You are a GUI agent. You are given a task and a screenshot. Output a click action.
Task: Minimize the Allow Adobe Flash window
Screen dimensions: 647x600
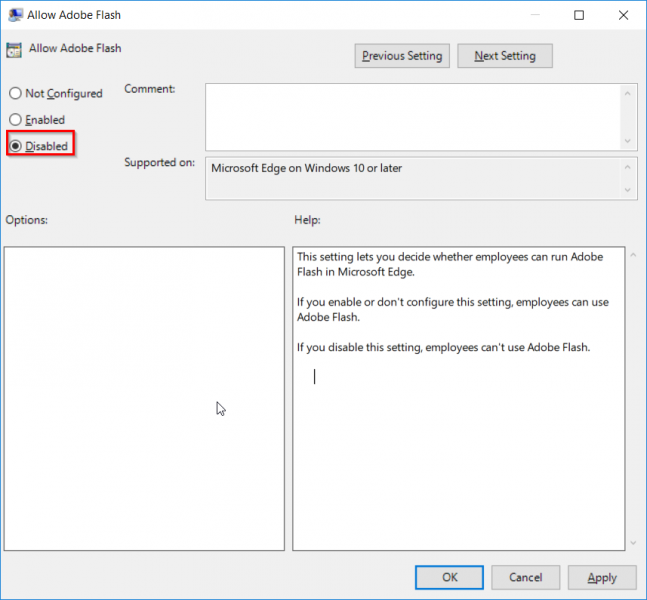535,15
